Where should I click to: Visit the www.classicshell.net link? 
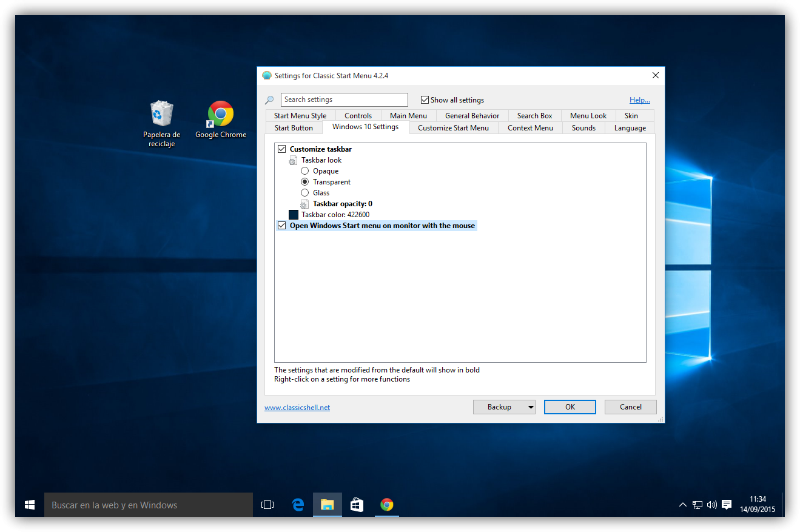pyautogui.click(x=297, y=408)
